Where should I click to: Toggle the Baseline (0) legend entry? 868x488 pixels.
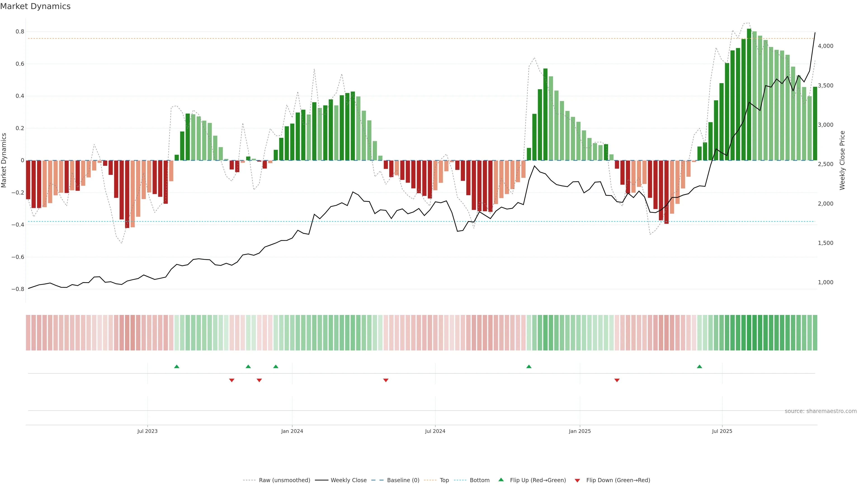pos(403,480)
